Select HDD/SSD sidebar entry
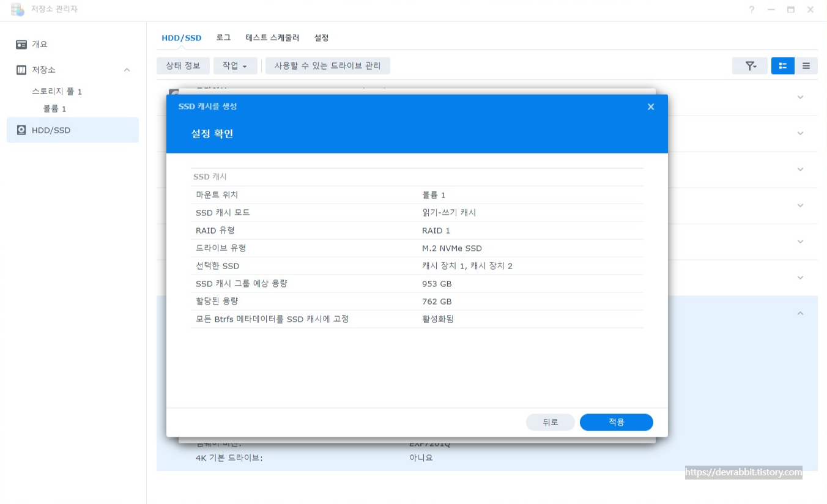This screenshot has height=504, width=827. point(73,130)
